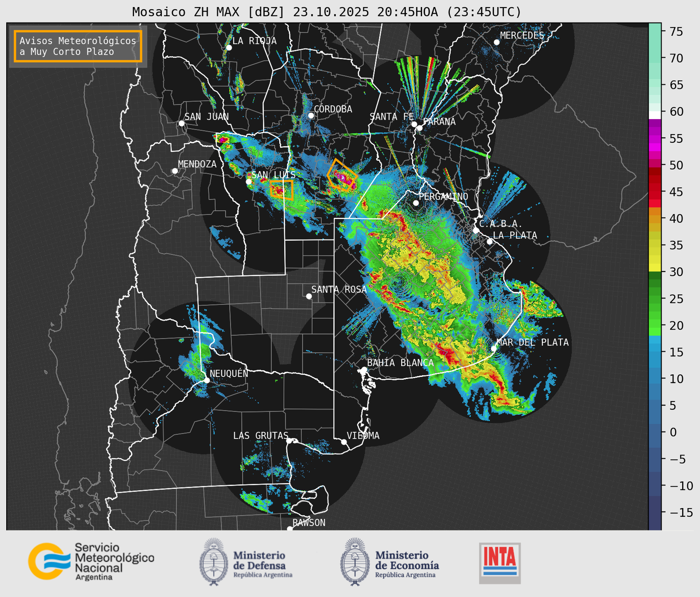The image size is (700, 597).
Task: Click the La Rioja city marker dot
Action: [x=229, y=48]
